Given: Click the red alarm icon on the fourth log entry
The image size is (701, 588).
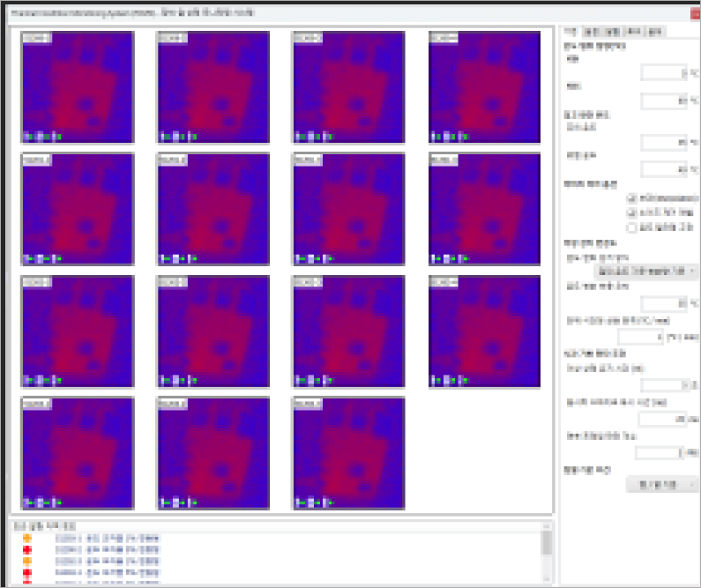Looking at the screenshot, I should click(27, 572).
